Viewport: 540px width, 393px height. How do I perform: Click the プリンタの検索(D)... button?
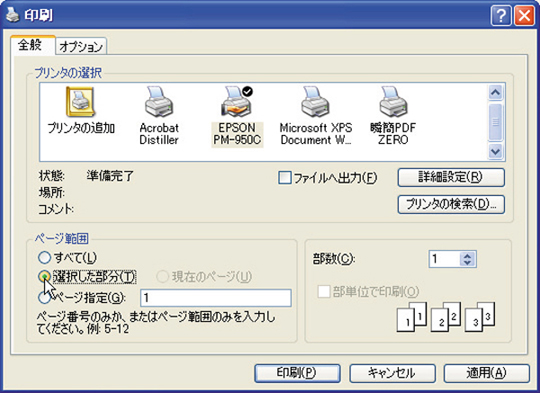tap(451, 205)
